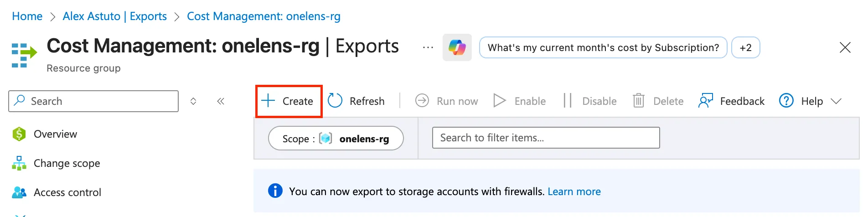The width and height of the screenshot is (868, 217).
Task: Open the Learn more link
Action: 574,191
